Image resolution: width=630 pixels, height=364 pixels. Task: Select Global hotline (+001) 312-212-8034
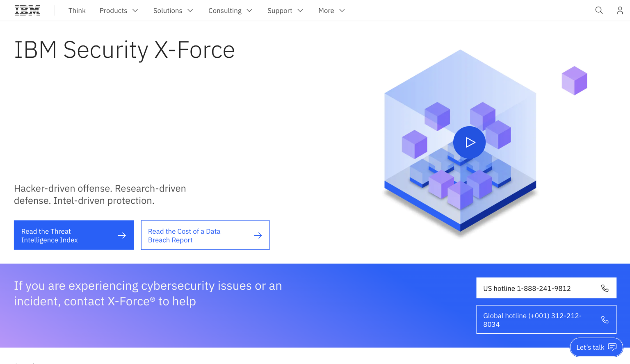point(533,320)
